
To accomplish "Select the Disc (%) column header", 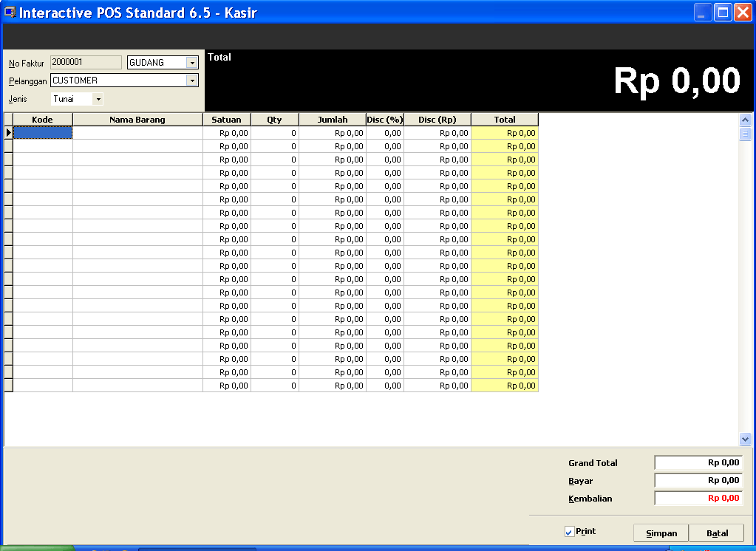I will click(x=385, y=120).
